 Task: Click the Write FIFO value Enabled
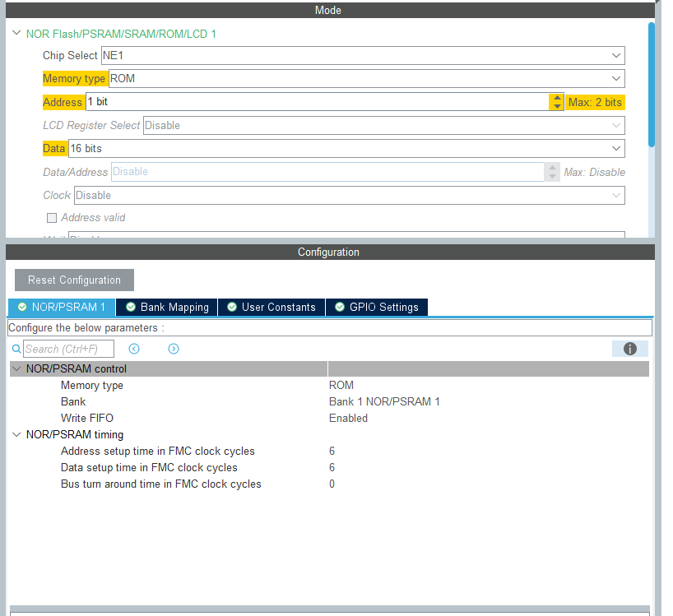[348, 419]
